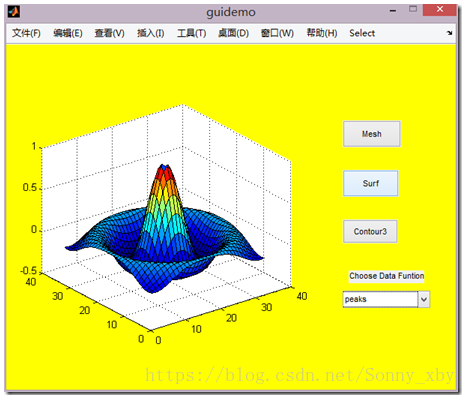466x395 pixels.
Task: Click the dock arrow icon in menu bar
Action: (x=449, y=33)
